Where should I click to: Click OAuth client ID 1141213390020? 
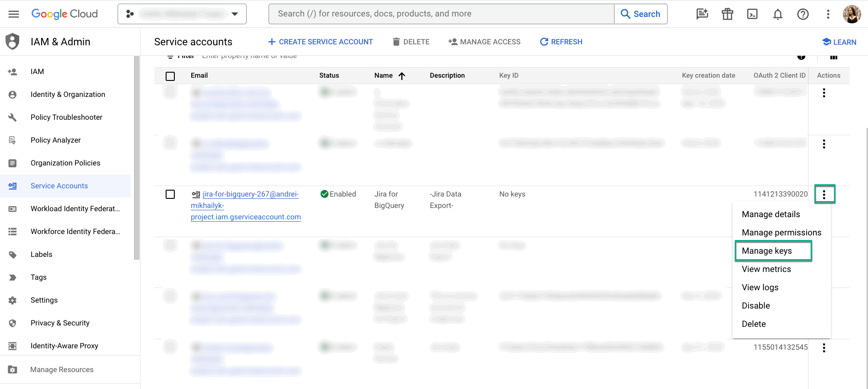(781, 194)
